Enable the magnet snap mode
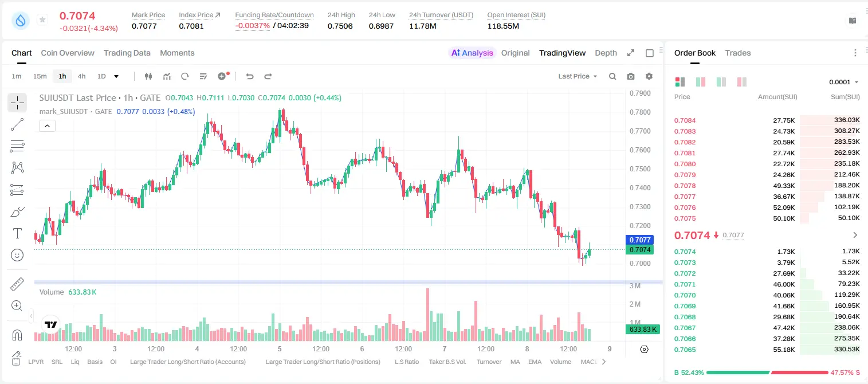This screenshot has width=868, height=384. (x=17, y=334)
